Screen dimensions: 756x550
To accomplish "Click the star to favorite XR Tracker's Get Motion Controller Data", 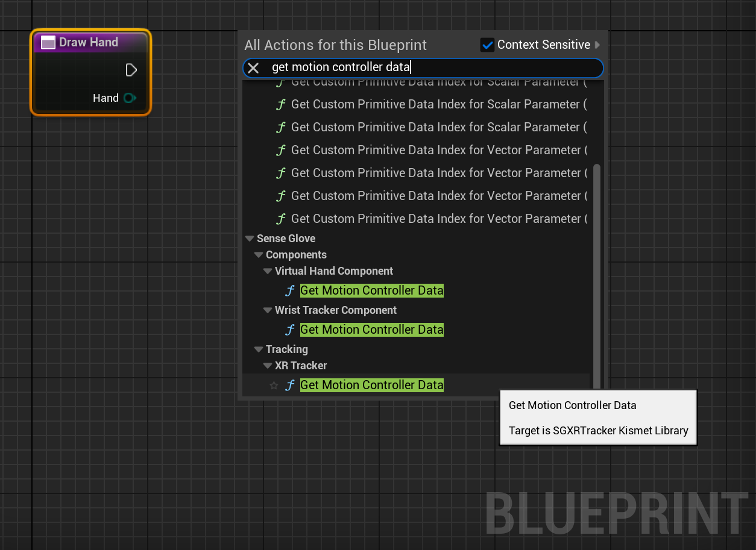I will (274, 385).
